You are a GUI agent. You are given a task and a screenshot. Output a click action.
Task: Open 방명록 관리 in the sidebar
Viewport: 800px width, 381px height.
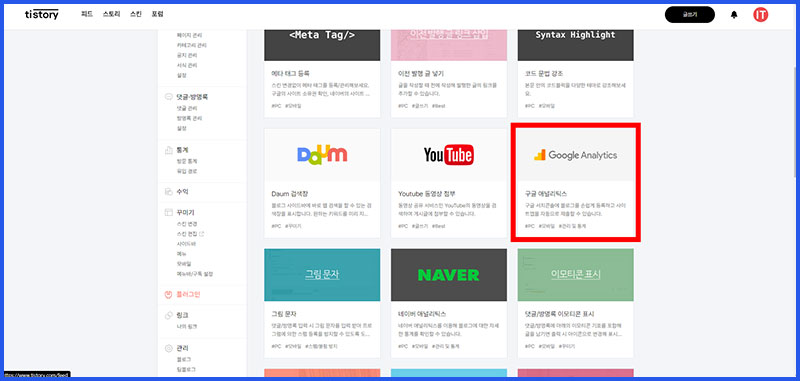[x=189, y=118]
